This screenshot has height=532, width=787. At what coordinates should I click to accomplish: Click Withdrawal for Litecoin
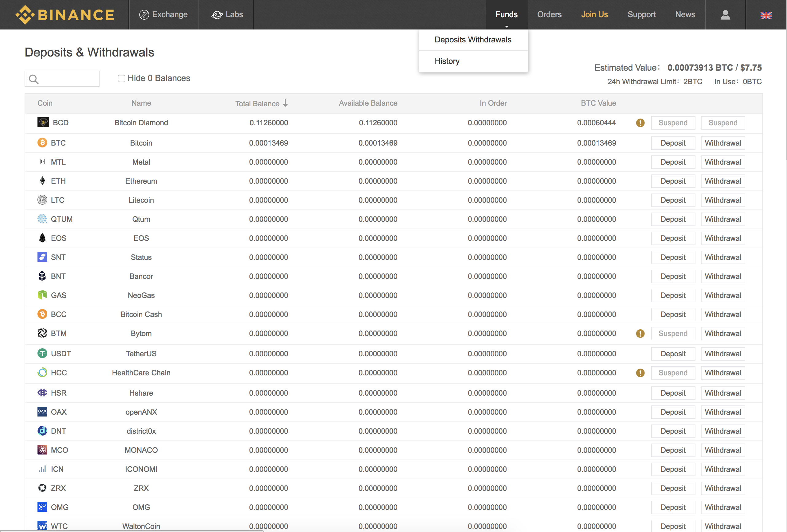[x=723, y=200]
